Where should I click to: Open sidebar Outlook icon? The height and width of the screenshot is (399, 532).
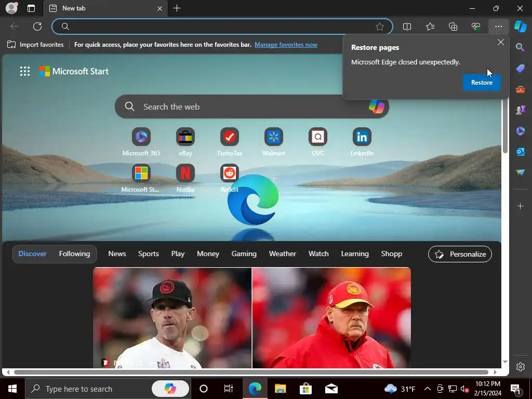pos(520,152)
